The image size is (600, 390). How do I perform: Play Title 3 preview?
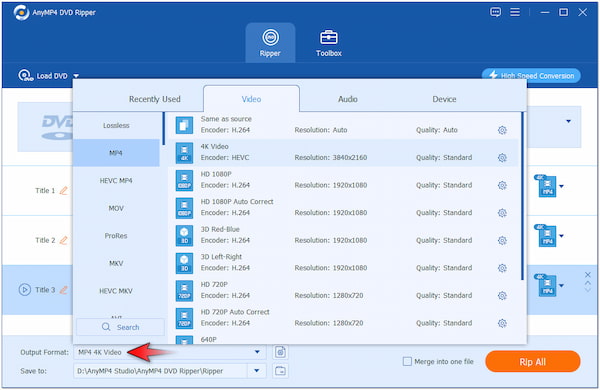[x=25, y=290]
